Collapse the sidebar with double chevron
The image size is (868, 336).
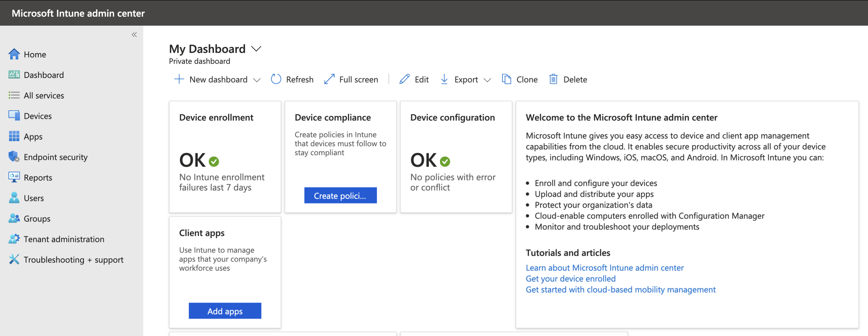pyautogui.click(x=134, y=35)
